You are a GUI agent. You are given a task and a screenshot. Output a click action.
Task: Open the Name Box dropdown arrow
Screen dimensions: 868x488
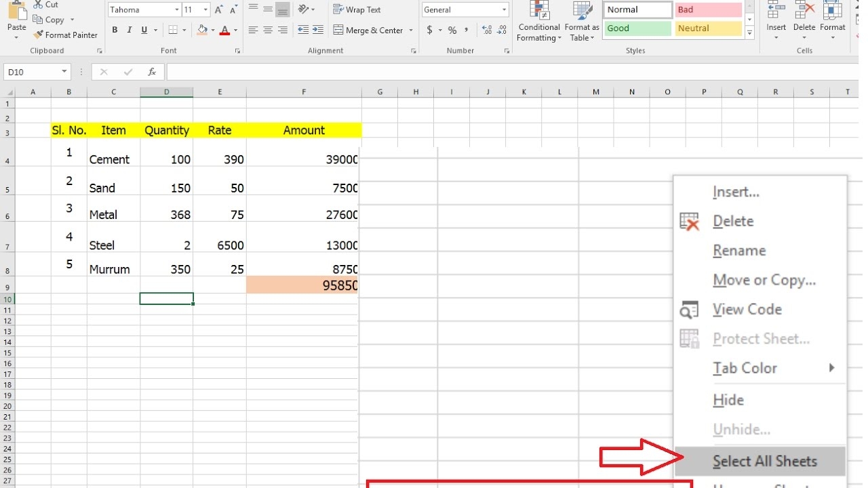[64, 72]
